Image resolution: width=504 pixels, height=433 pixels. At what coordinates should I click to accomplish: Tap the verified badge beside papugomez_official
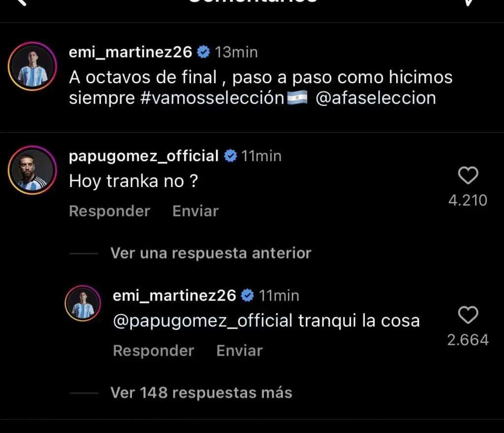coord(230,156)
